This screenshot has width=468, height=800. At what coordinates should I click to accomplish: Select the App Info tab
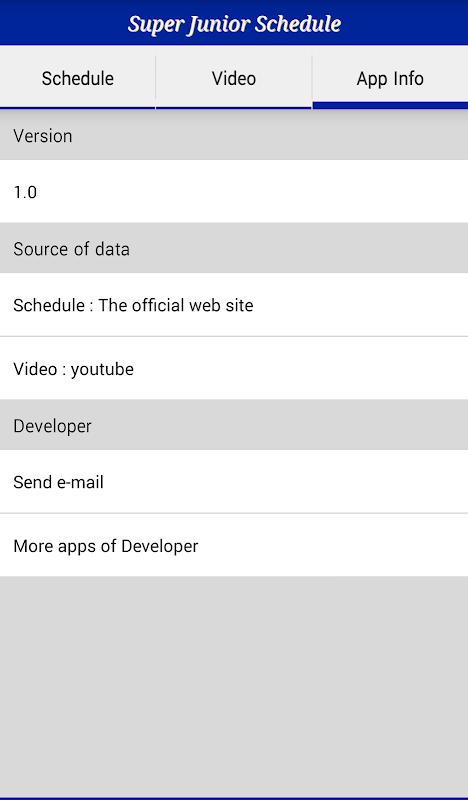pyautogui.click(x=390, y=78)
